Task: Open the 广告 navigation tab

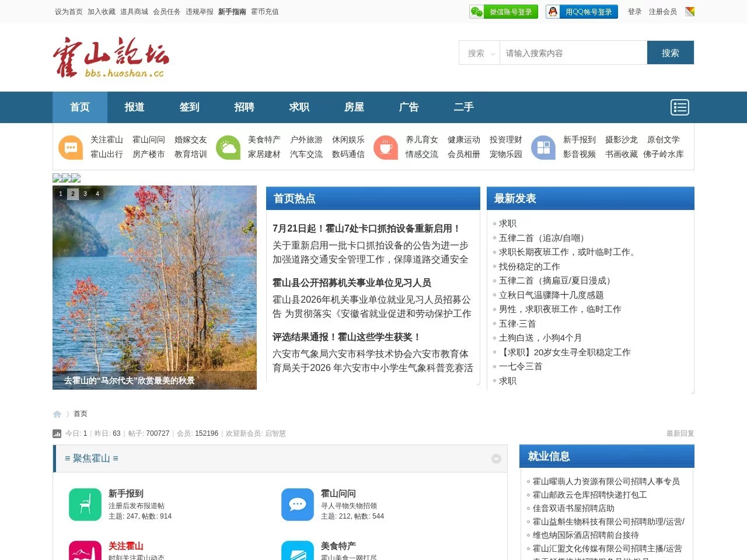Action: [x=409, y=107]
